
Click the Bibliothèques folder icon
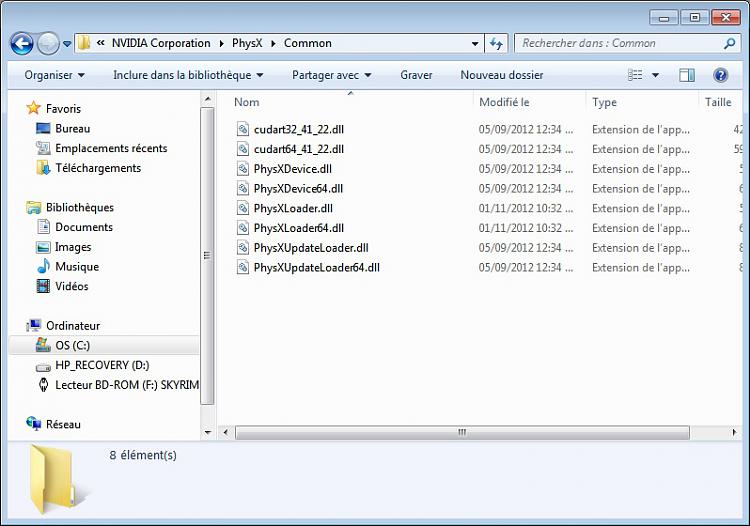point(33,207)
